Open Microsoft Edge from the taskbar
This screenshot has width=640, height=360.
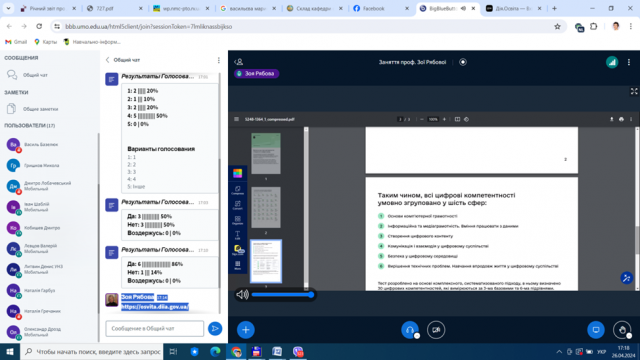pos(215,351)
